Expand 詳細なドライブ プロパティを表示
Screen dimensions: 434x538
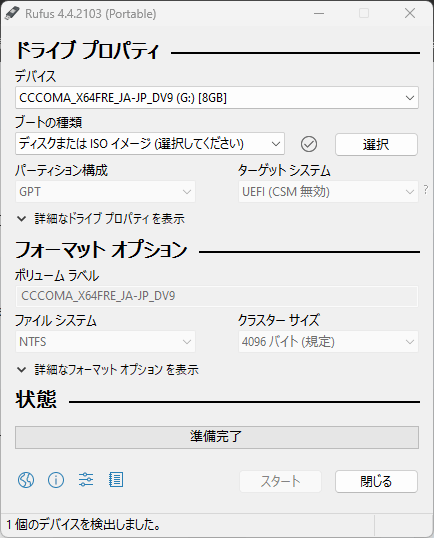click(x=101, y=219)
